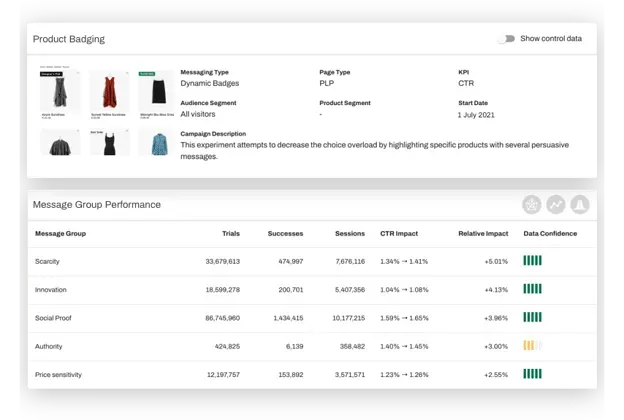
Task: Click the Scarcity trials value 33,679,613
Action: [x=222, y=262]
